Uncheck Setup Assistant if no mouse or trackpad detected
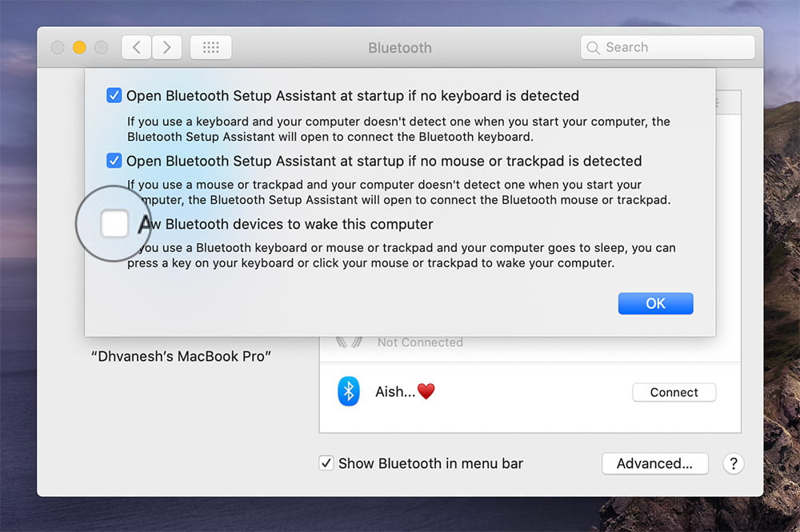 click(114, 161)
